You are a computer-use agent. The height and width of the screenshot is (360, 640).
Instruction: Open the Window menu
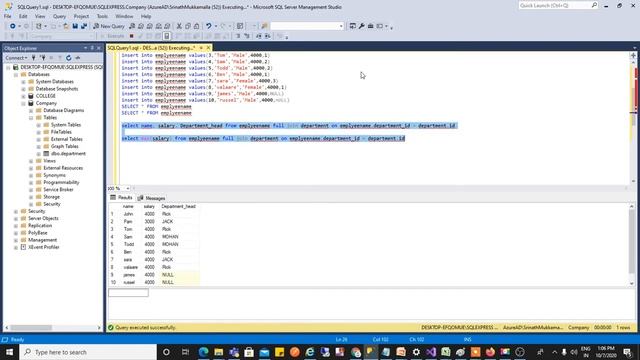(124, 16)
